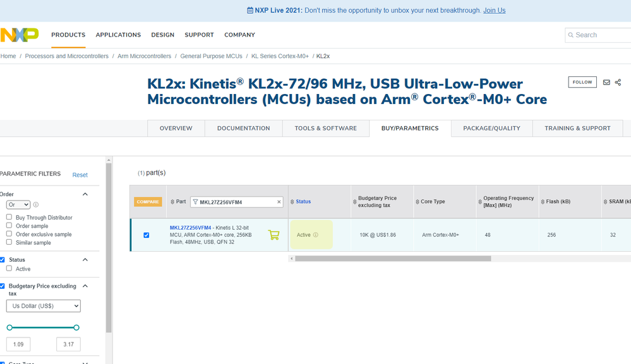Sort by Flash (kB) column arrows
Image resolution: width=631 pixels, height=364 pixels.
pos(543,202)
